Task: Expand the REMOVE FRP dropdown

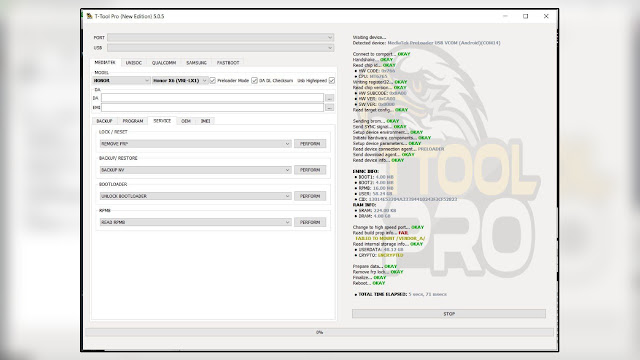Action: (x=196, y=144)
